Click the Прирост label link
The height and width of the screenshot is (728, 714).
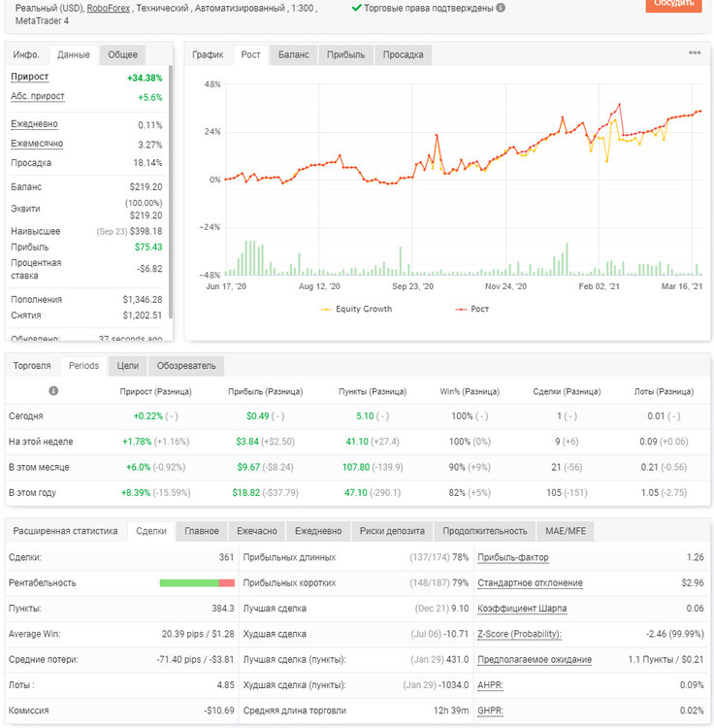(x=30, y=77)
